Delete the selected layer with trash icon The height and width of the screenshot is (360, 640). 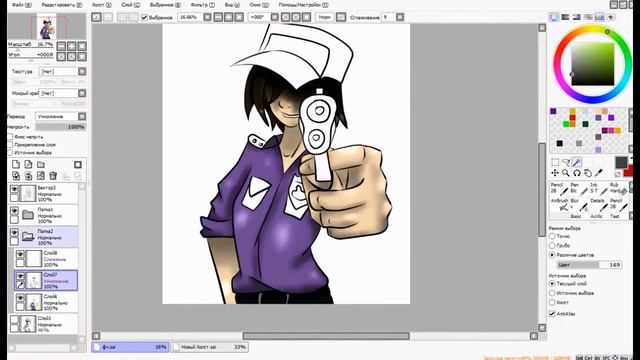(x=53, y=176)
